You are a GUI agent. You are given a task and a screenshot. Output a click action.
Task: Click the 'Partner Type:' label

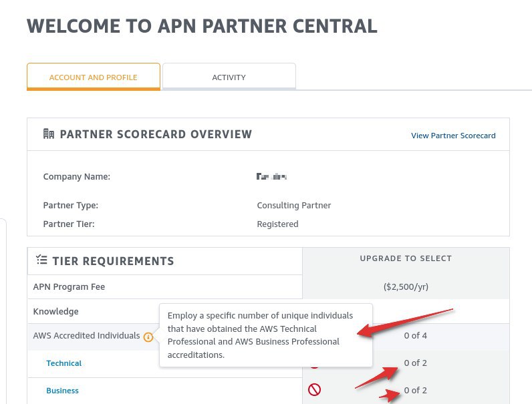71,206
